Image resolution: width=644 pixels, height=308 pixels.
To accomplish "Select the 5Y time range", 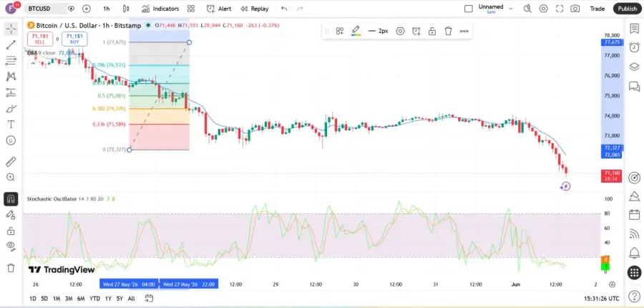I will (x=119, y=299).
